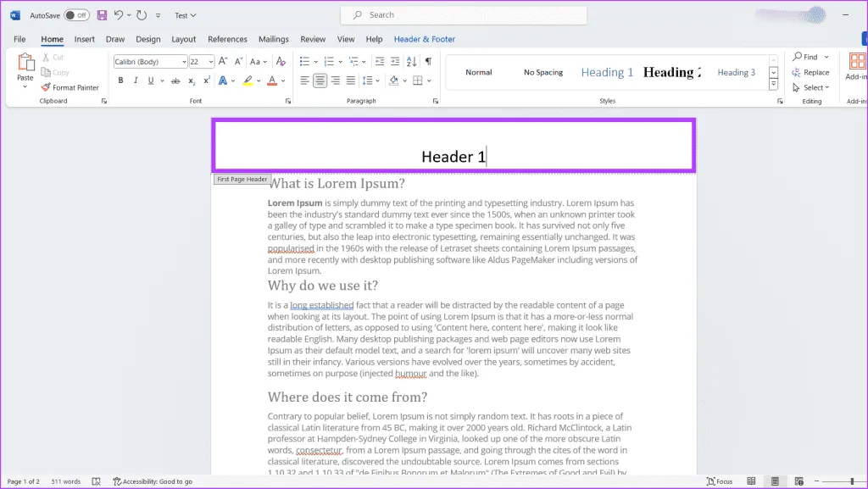Apply the Heading 1 style
Image resolution: width=868 pixels, height=489 pixels.
click(x=607, y=72)
